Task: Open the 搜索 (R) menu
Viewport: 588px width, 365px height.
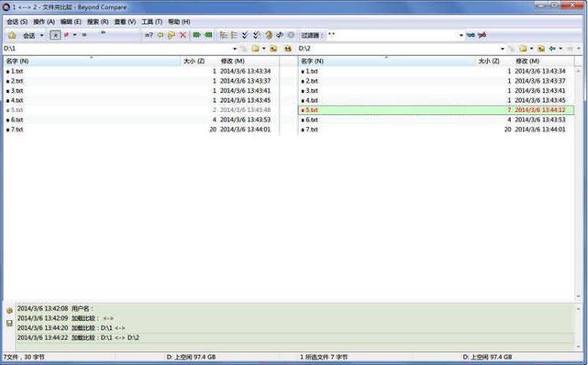Action: coord(98,21)
